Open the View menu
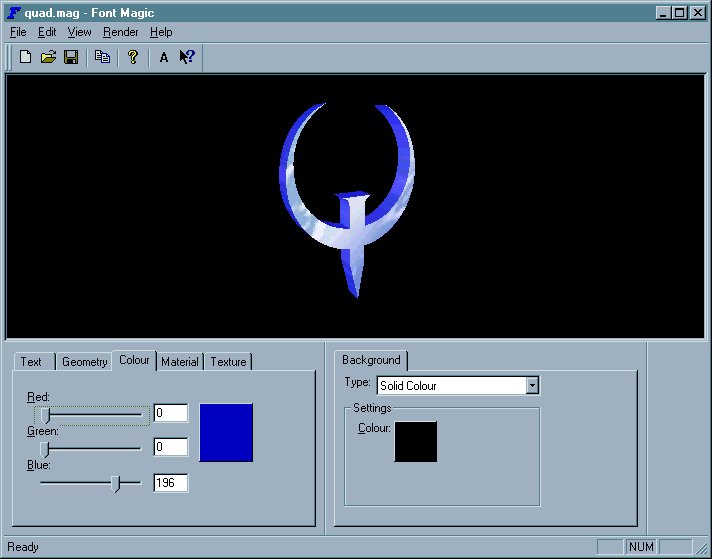 [x=79, y=32]
